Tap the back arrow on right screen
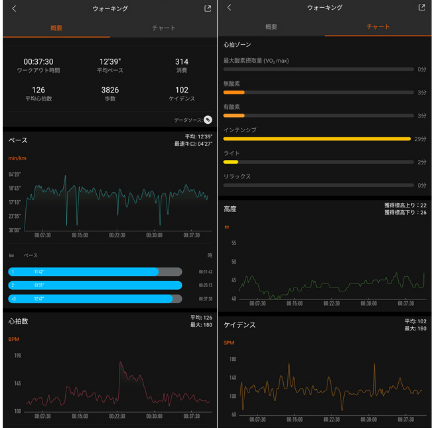Image resolution: width=435 pixels, height=428 pixels. coord(229,8)
